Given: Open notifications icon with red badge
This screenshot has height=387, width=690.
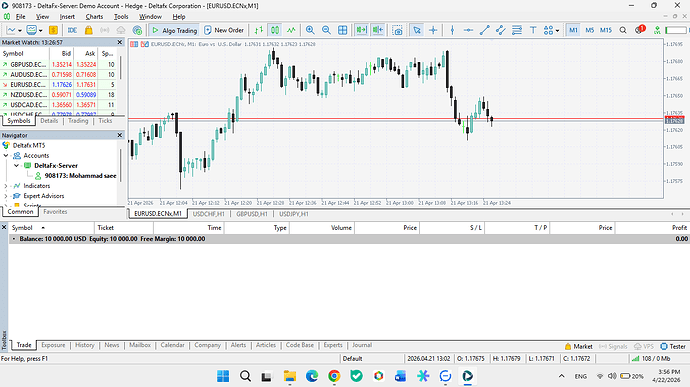Looking at the screenshot, I should point(640,30).
